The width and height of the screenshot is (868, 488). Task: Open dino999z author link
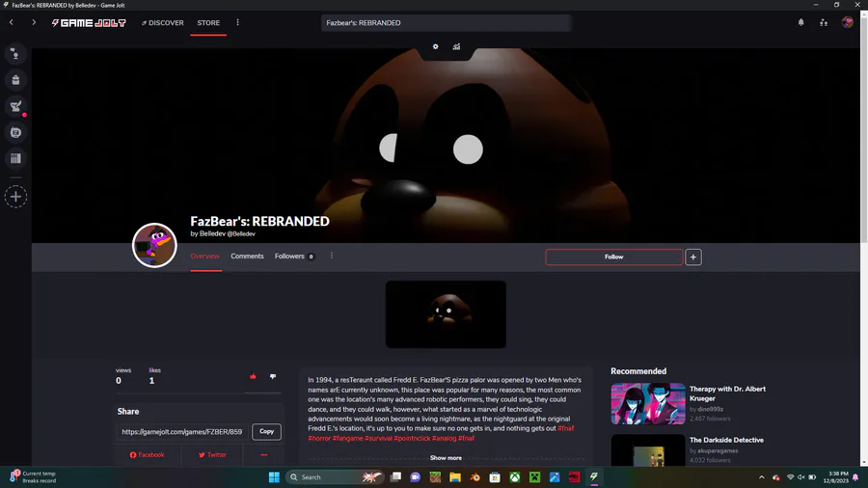tap(710, 410)
